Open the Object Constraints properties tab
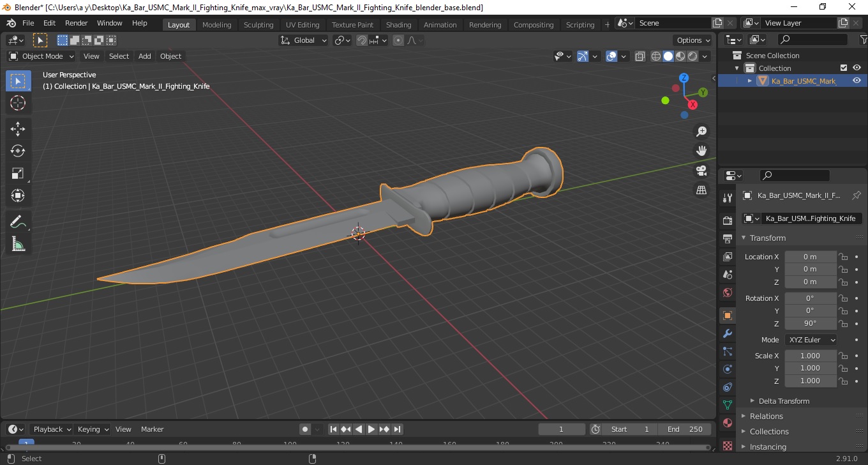The width and height of the screenshot is (868, 465). coord(728,387)
